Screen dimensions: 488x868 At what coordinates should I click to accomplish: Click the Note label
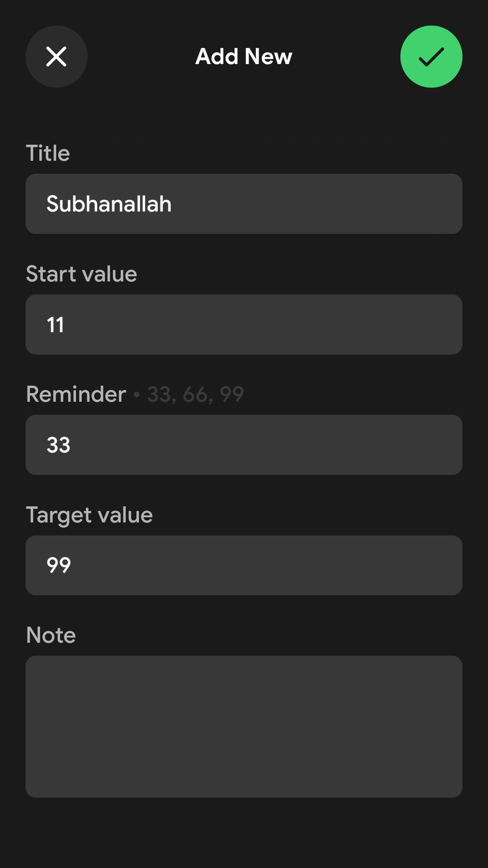pyautogui.click(x=51, y=635)
